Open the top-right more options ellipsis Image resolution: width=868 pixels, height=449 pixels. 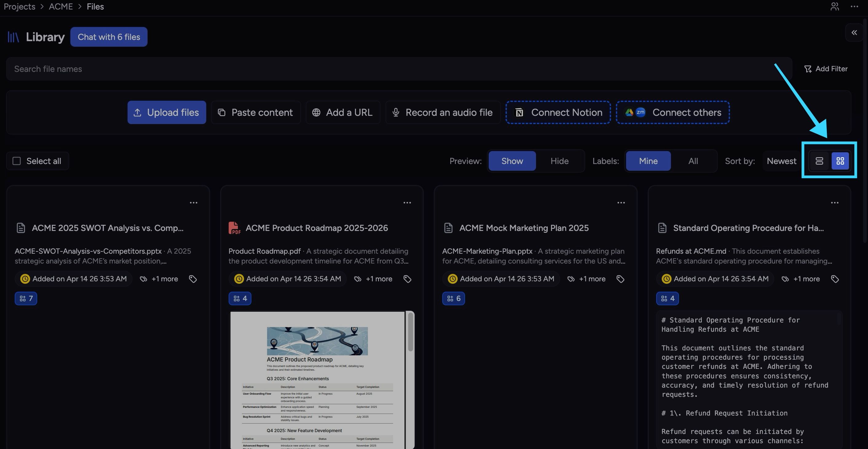[854, 6]
